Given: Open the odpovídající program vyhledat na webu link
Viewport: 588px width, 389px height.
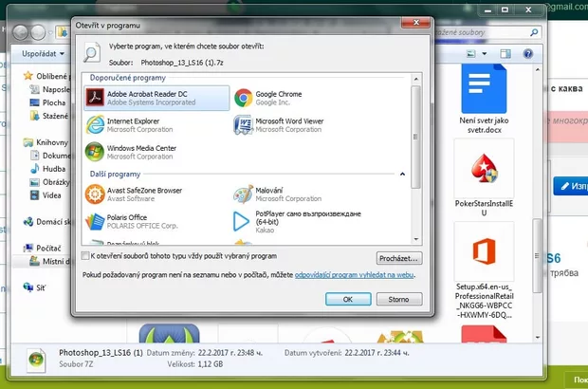Looking at the screenshot, I should click(x=355, y=275).
